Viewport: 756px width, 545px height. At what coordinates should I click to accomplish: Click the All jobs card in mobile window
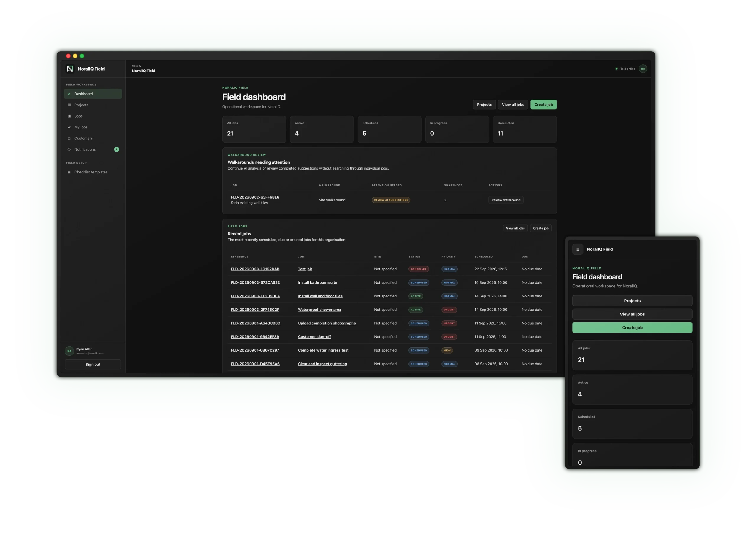[x=632, y=355]
